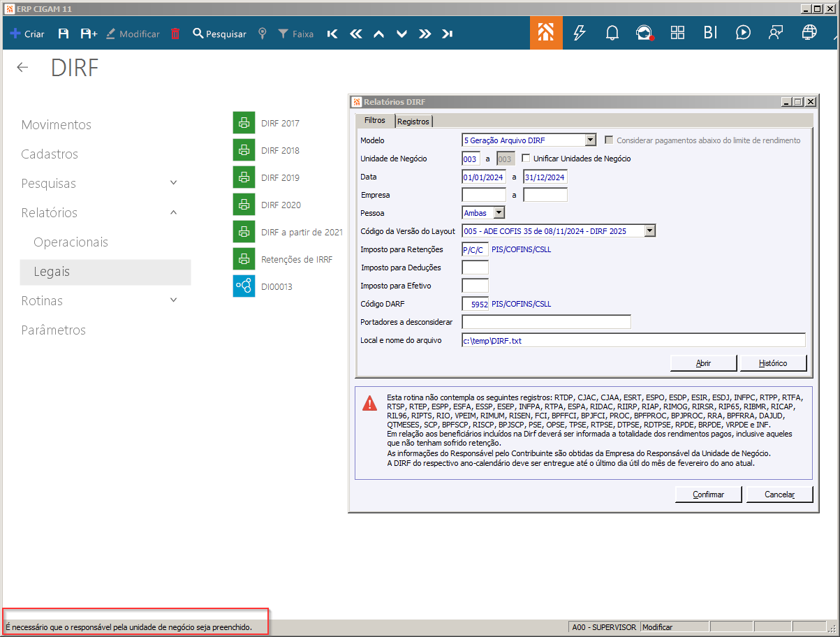Click the Criar plus button

pos(27,34)
